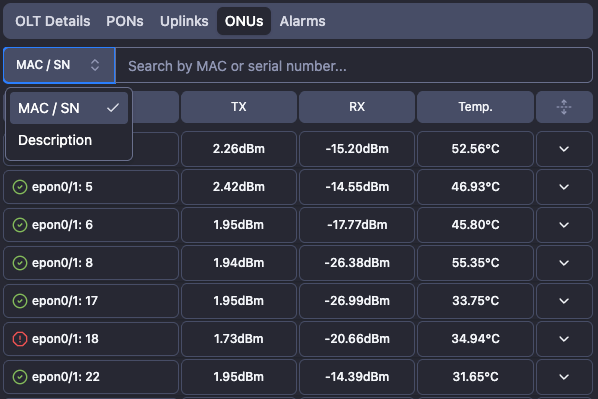Choose Description option in dropdown list
Image resolution: width=598 pixels, height=399 pixels.
click(x=69, y=140)
